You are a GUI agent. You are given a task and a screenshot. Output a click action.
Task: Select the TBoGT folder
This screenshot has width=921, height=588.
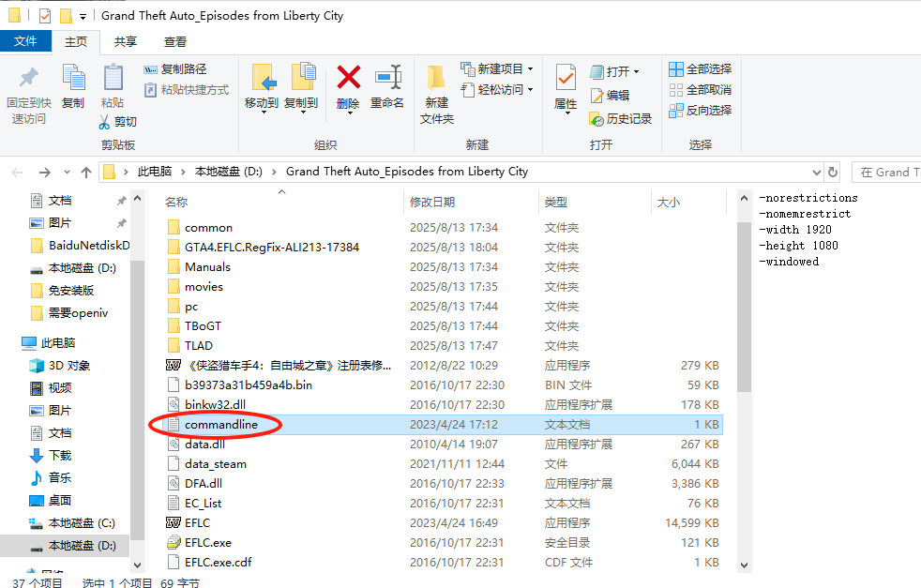[x=203, y=326]
